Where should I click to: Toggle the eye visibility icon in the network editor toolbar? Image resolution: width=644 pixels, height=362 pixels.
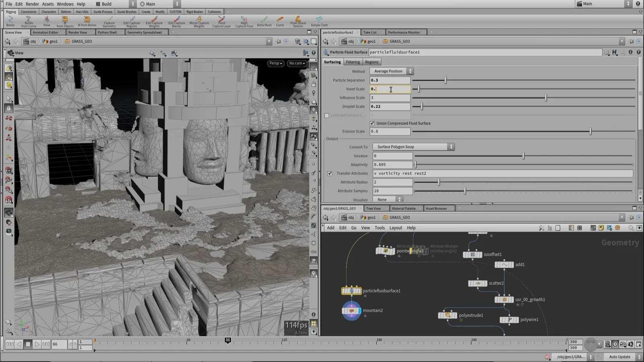[x=640, y=228]
